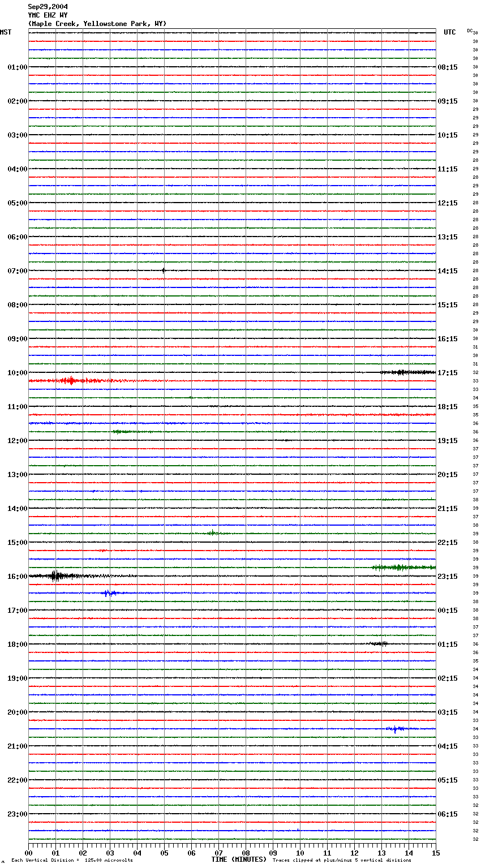The width and height of the screenshot is (481, 868).
Task: Select the 18:00 MST time label
Action: point(18,644)
